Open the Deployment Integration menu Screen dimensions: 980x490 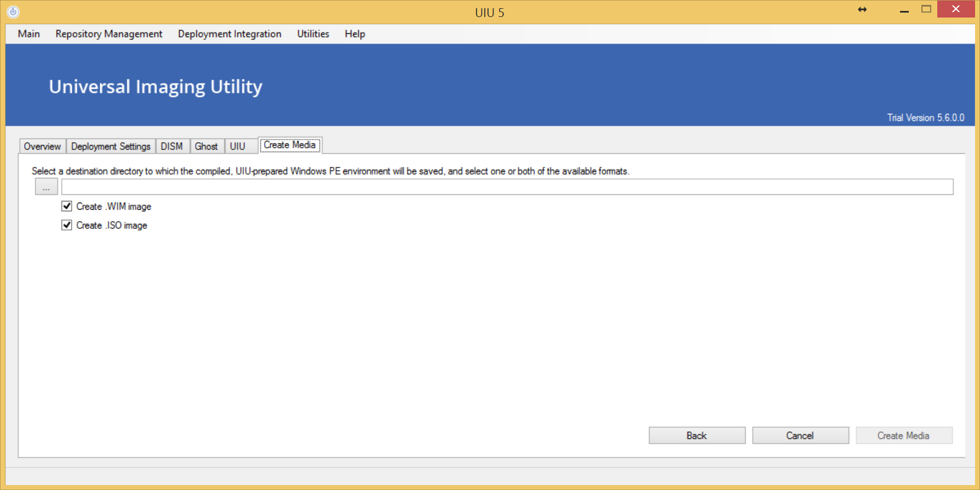click(230, 34)
